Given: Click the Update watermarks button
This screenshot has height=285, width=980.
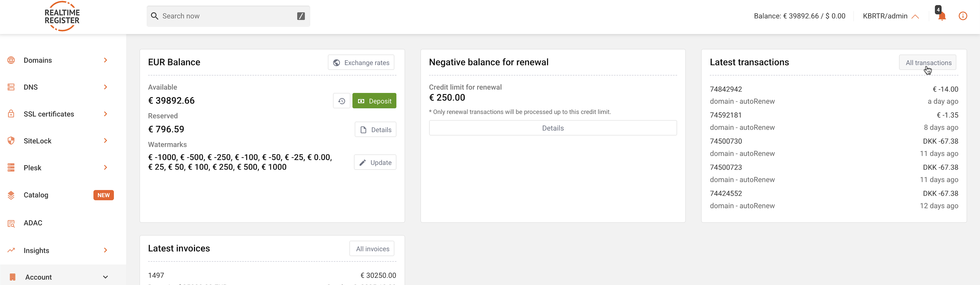Looking at the screenshot, I should 375,162.
